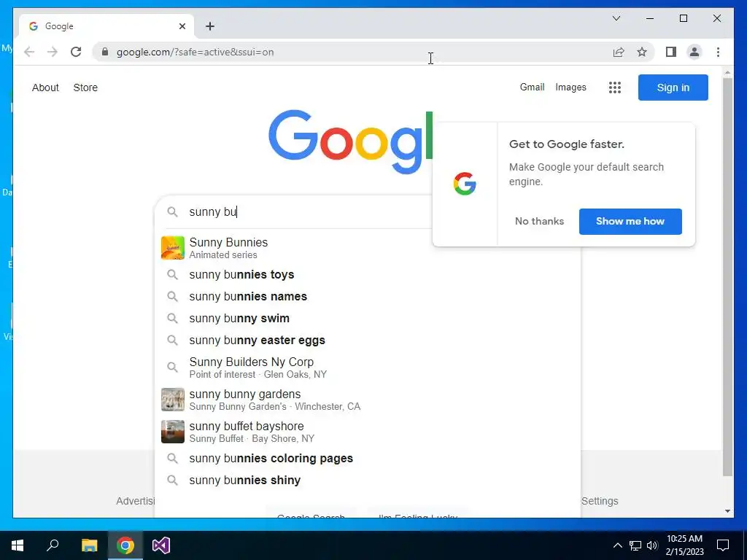Open the tab search chevron
Screen dimensions: 747x560
point(616,18)
